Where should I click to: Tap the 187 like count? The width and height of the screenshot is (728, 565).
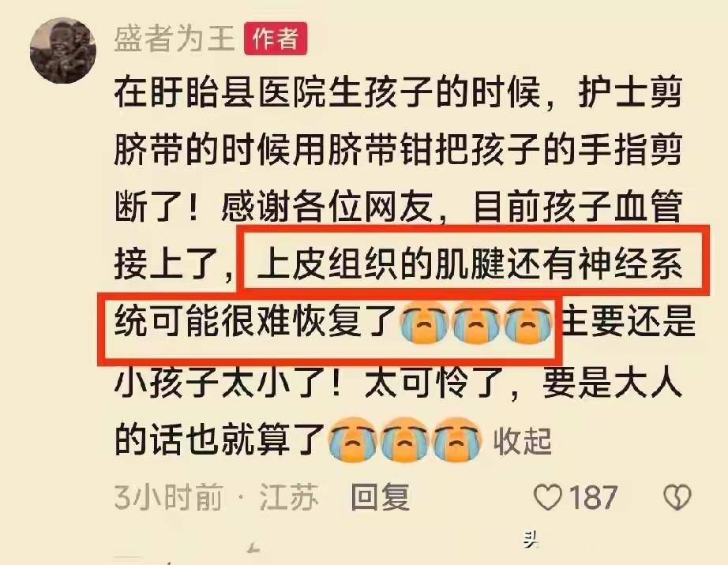(x=593, y=497)
